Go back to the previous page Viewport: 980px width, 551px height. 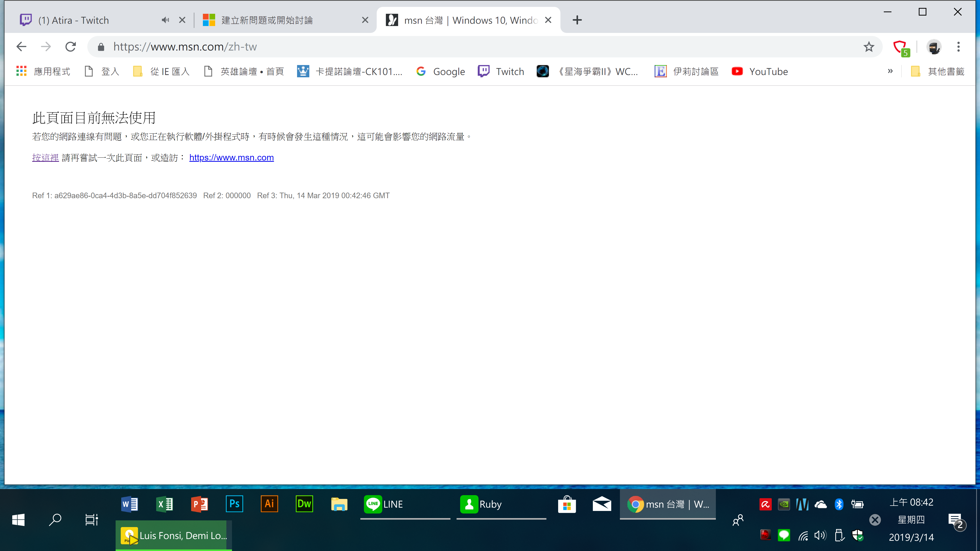[x=21, y=47]
